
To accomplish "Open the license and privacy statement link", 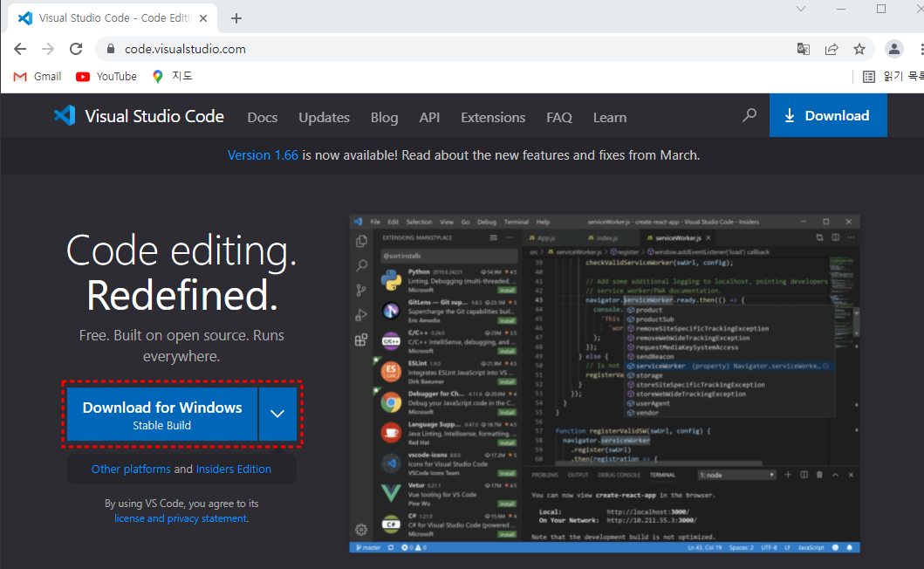I will (181, 518).
